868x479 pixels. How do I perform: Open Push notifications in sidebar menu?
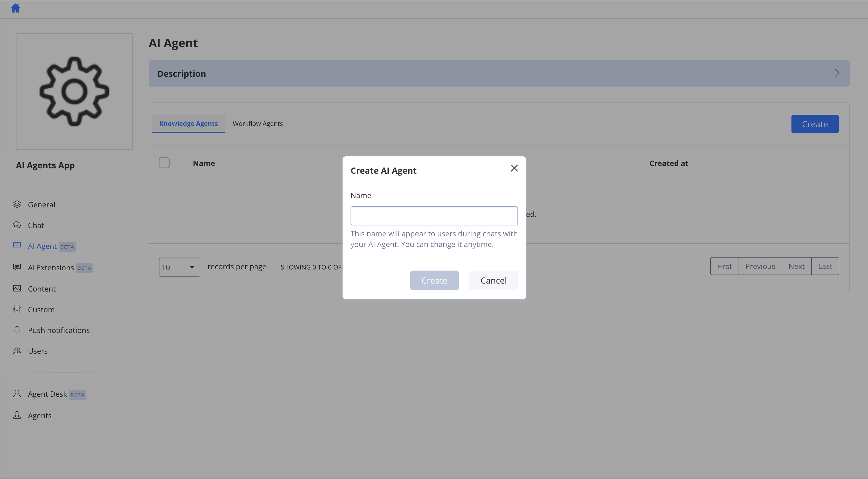(59, 330)
